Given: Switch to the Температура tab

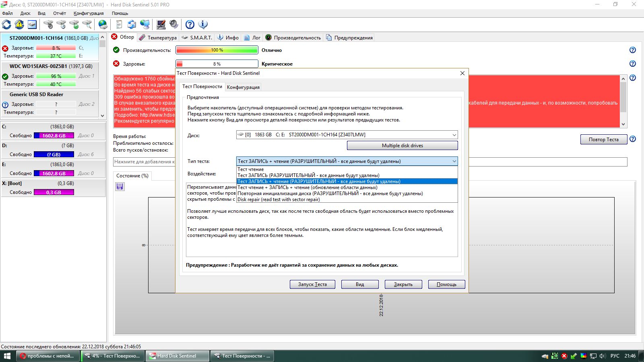Looking at the screenshot, I should point(158,37).
